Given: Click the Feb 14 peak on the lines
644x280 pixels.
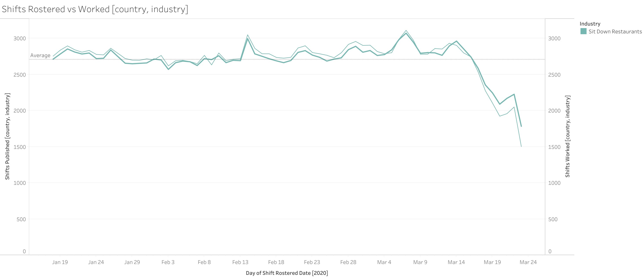Looking at the screenshot, I should tap(247, 38).
